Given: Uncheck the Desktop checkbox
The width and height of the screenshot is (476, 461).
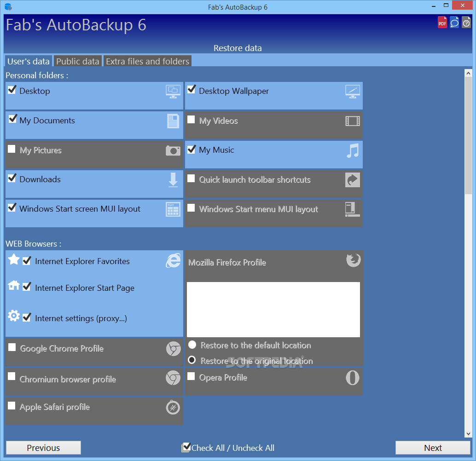Looking at the screenshot, I should 12,90.
